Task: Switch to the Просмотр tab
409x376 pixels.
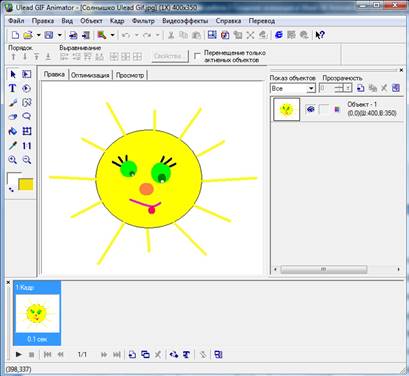Action: 130,75
